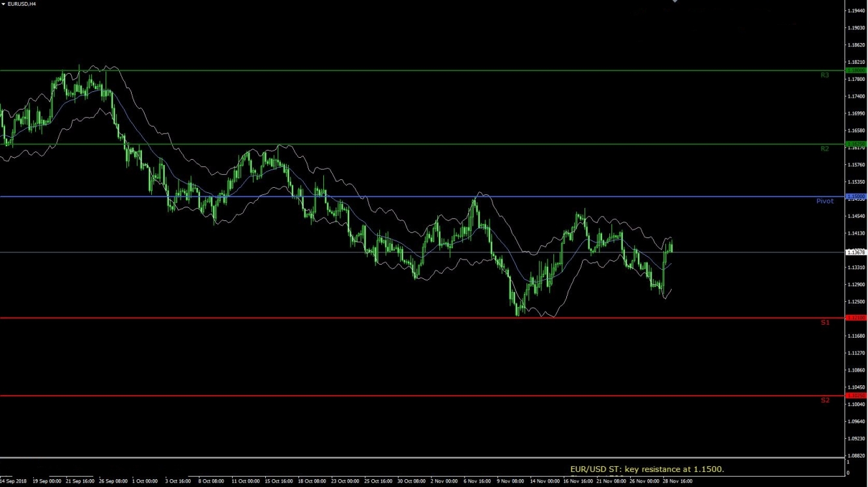Click the 1.08820 price scale value
Image resolution: width=868 pixels, height=487 pixels.
click(856, 456)
